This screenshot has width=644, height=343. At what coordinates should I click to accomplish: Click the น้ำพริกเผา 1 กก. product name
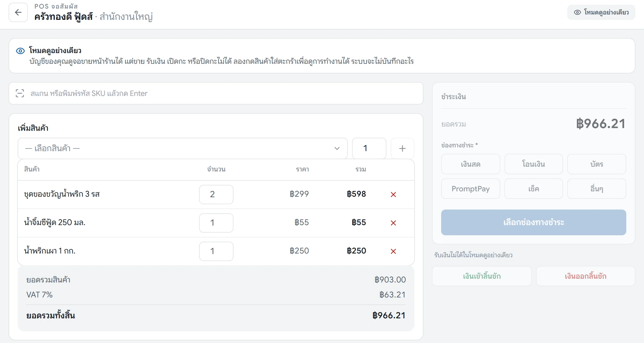point(50,251)
